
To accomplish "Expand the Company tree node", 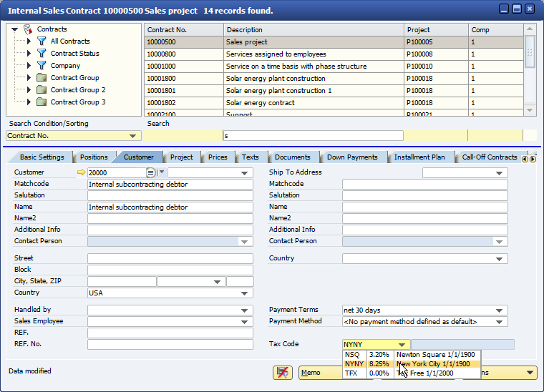I will coord(29,66).
